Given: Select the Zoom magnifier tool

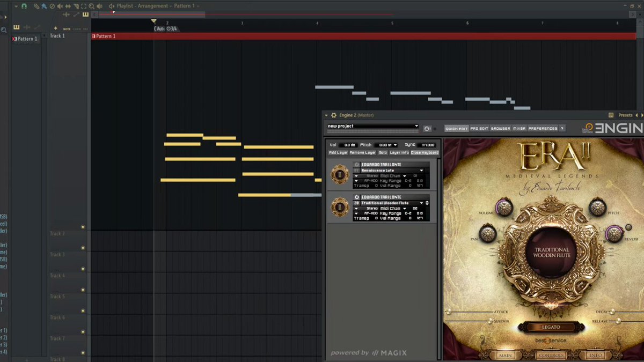Looking at the screenshot, I should pyautogui.click(x=91, y=6).
